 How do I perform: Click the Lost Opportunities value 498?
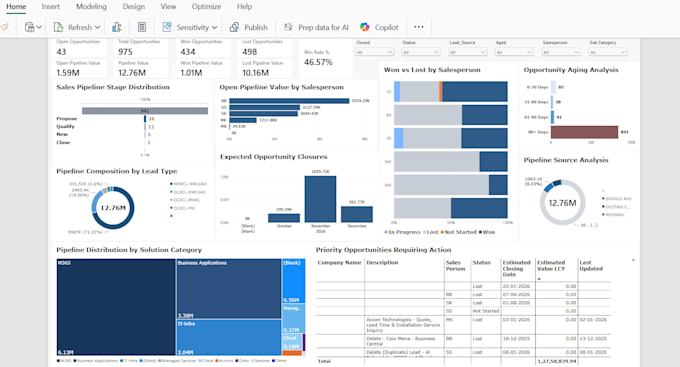pyautogui.click(x=249, y=52)
